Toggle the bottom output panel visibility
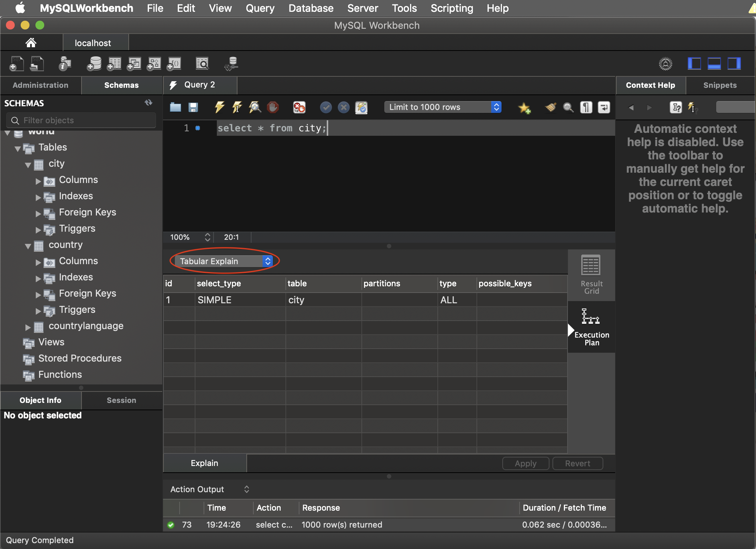Screen dimensions: 756x549 click(x=714, y=63)
